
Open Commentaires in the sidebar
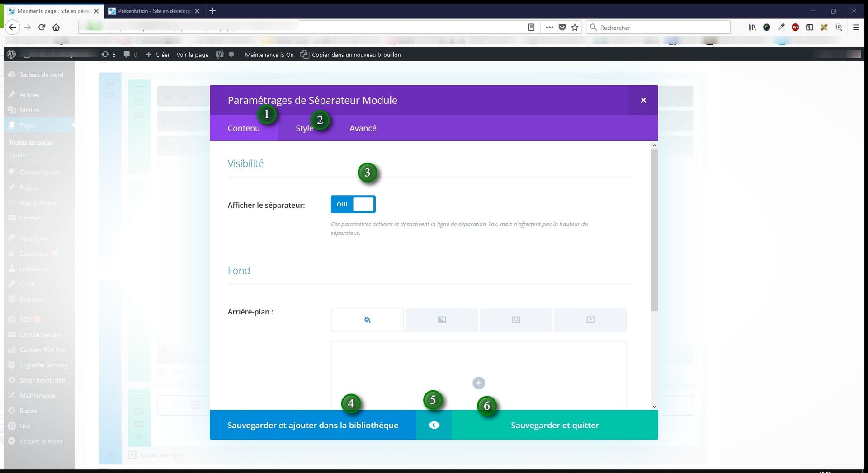coord(39,173)
